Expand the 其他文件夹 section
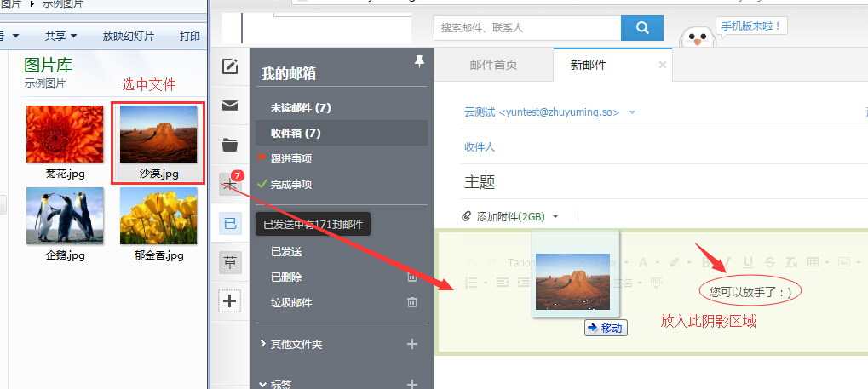 [x=262, y=344]
